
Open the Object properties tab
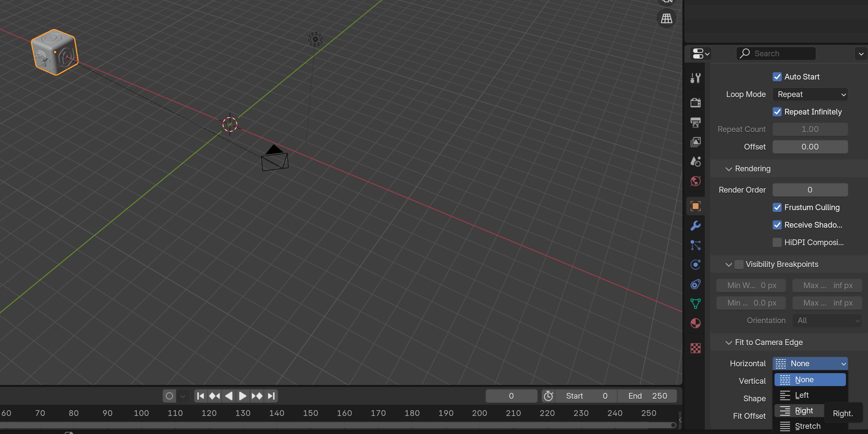(696, 206)
